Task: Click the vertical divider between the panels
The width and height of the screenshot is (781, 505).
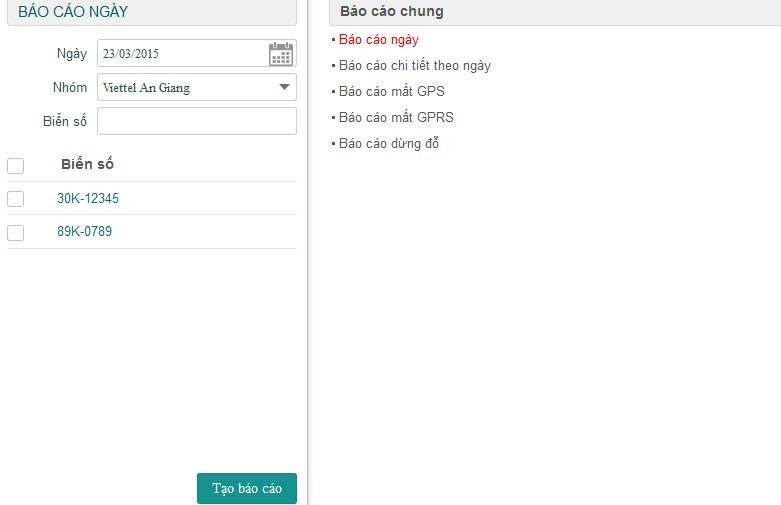Action: 307,250
